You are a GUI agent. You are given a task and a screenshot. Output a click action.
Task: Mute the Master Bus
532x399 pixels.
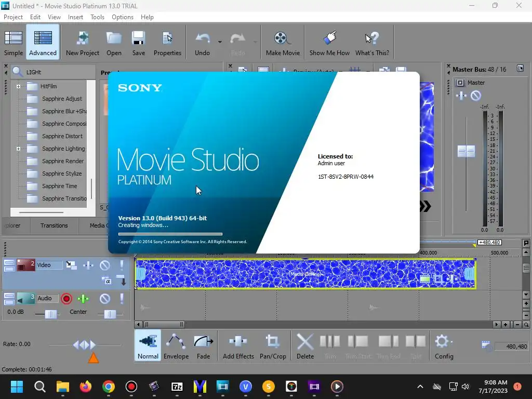[x=476, y=96]
